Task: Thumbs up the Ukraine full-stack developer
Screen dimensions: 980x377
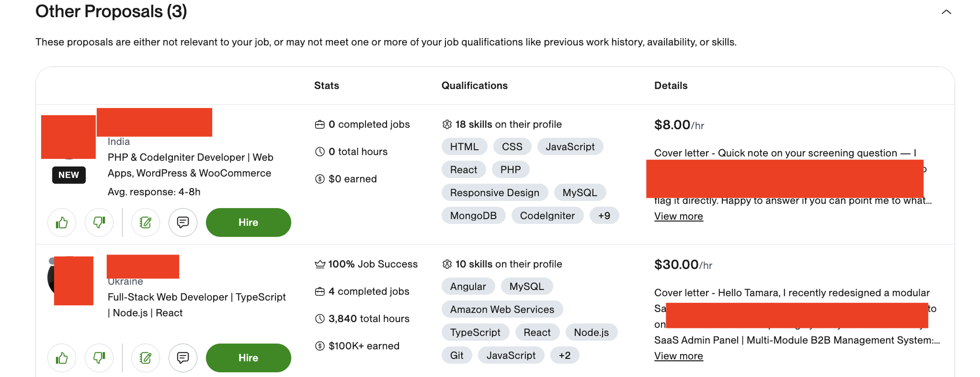Action: coord(62,358)
